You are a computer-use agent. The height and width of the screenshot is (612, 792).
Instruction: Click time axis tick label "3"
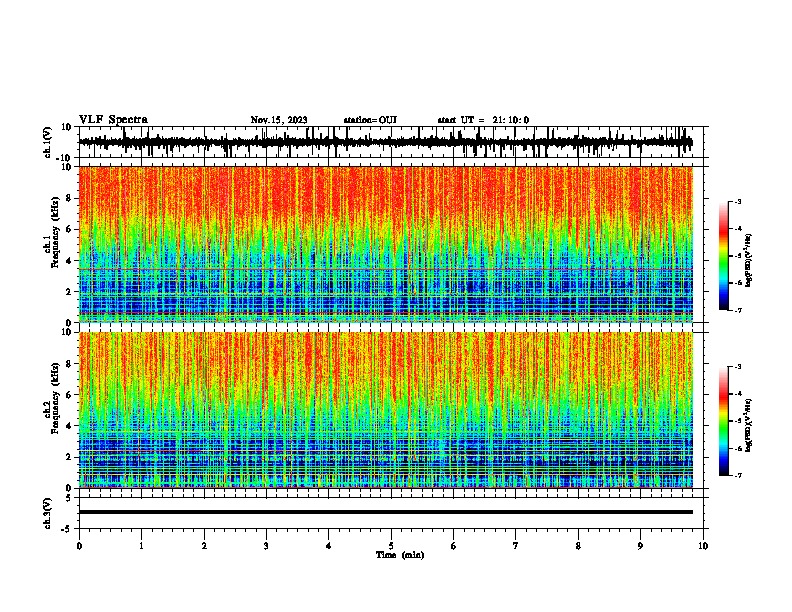click(266, 546)
